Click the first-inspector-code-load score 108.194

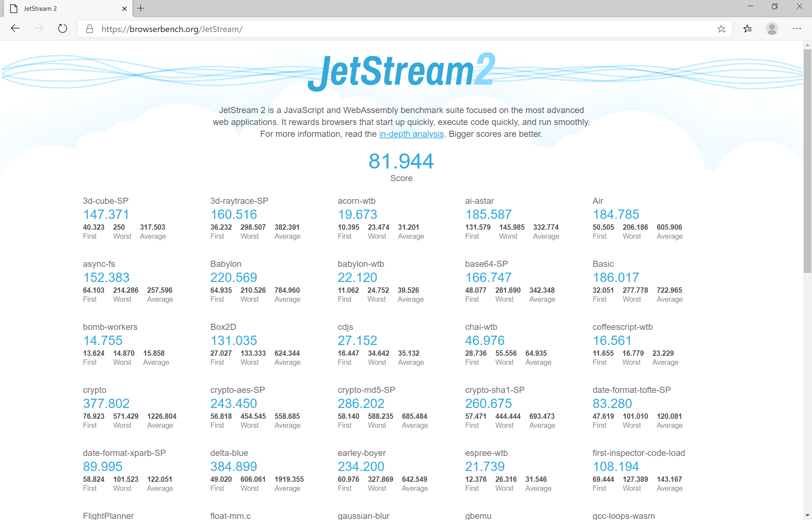616,467
